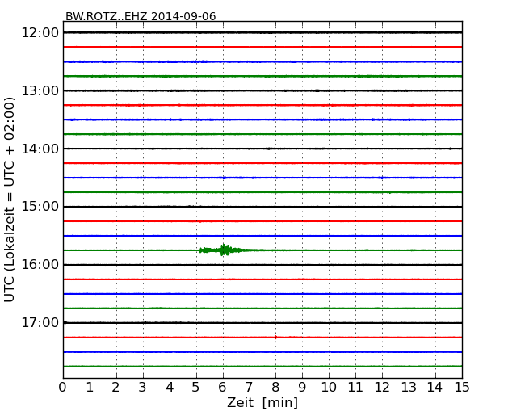Click x-axis tick label 10
Screen dimensions: 525x420
pyautogui.click(x=329, y=388)
